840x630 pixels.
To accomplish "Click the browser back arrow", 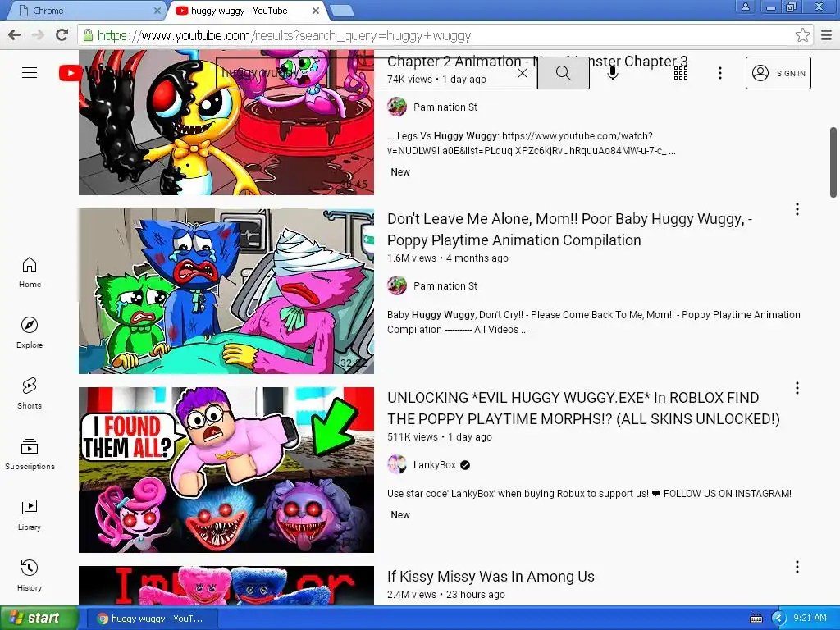I will [x=15, y=35].
